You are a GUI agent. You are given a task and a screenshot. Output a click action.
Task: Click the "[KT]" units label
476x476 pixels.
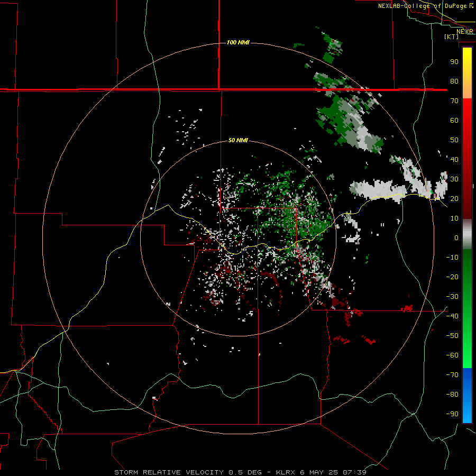click(x=452, y=36)
